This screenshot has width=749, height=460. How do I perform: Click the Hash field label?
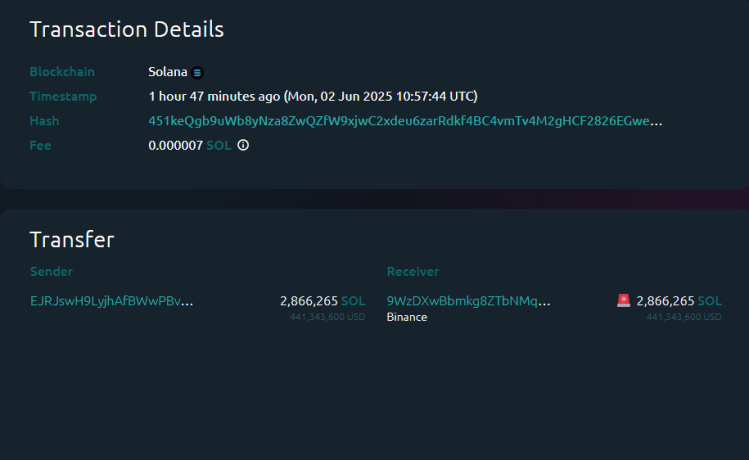pyautogui.click(x=44, y=121)
